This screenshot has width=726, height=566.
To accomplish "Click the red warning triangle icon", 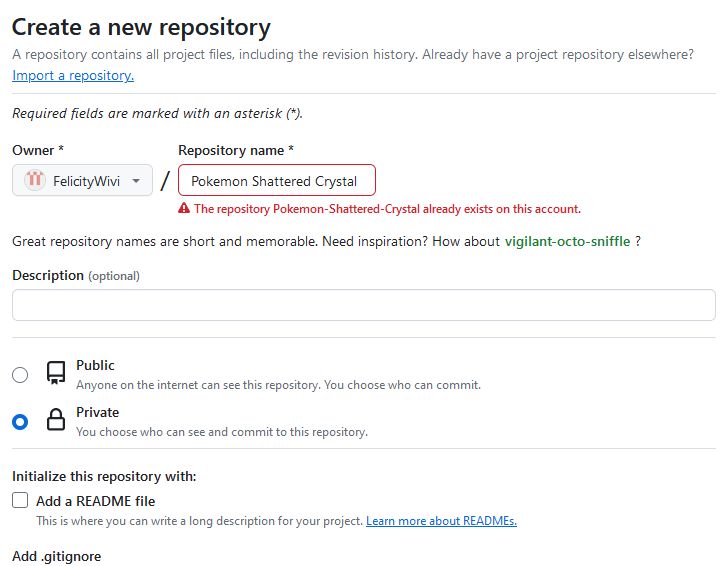I will (184, 209).
